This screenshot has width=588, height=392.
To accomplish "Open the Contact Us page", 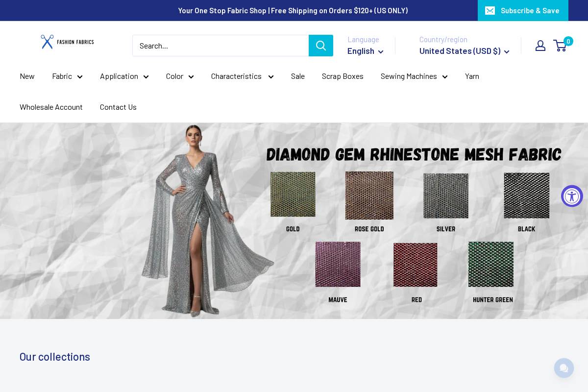I will pos(118,107).
